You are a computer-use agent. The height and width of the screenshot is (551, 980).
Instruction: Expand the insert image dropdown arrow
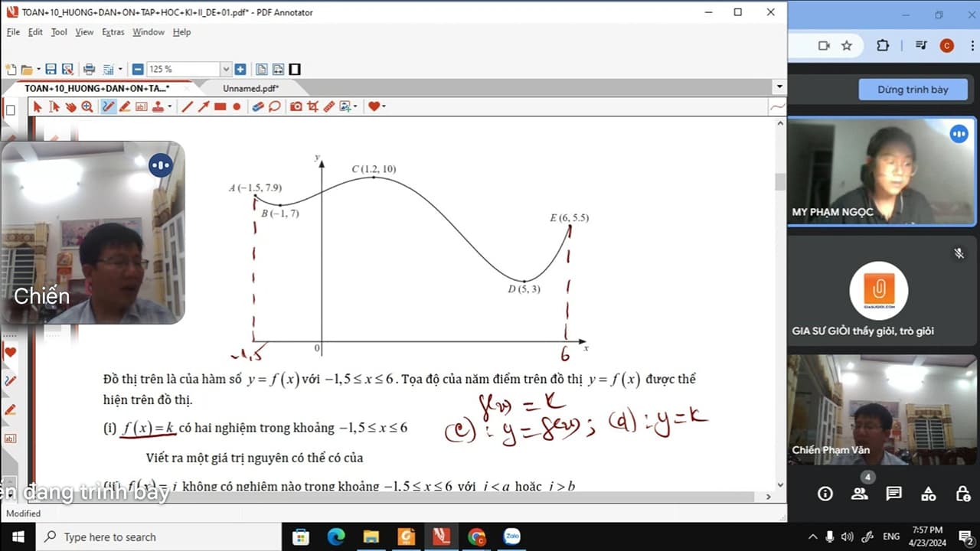click(x=356, y=106)
